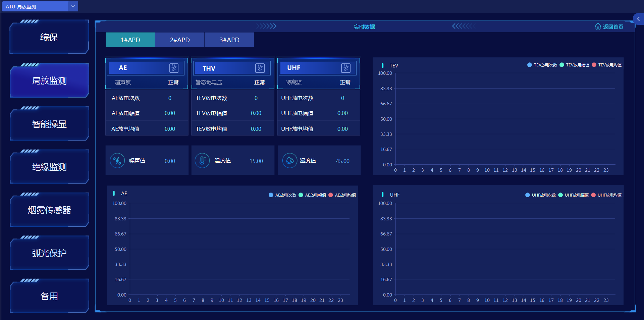Open the 综保 section

point(49,37)
